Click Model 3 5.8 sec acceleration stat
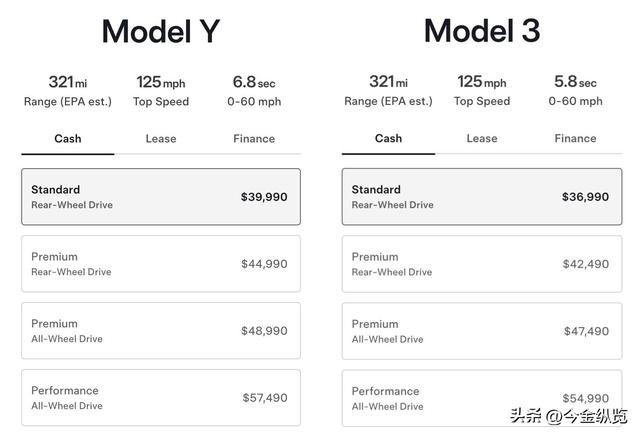 [x=577, y=90]
